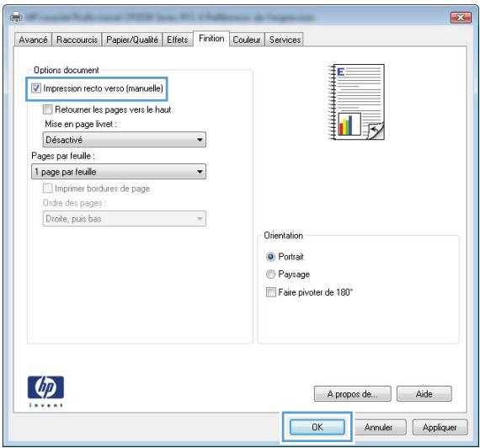Check Imprimer bordures de page option
This screenshot has width=480, height=448.
(47, 189)
